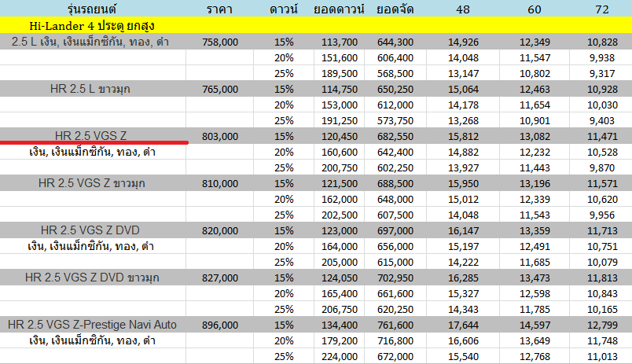Click the finance amount 615,000
The height and width of the screenshot is (364, 632).
[395, 263]
